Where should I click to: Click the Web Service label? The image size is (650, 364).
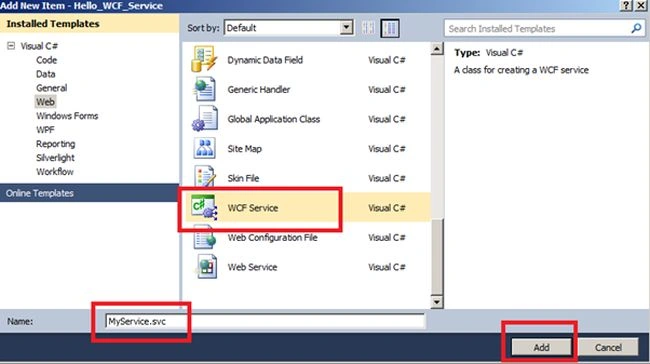point(252,267)
